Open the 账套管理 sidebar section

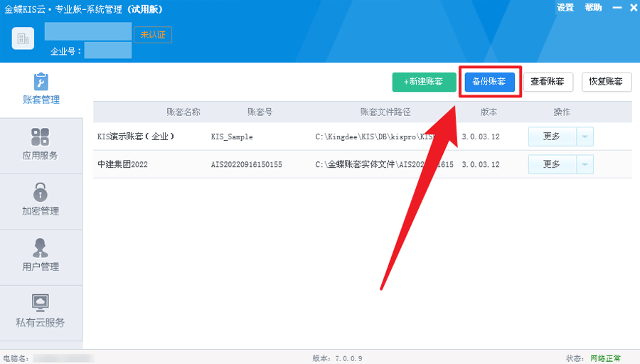point(41,89)
